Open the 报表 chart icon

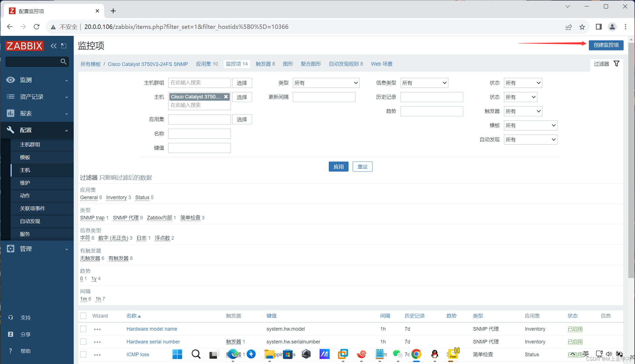coord(11,113)
